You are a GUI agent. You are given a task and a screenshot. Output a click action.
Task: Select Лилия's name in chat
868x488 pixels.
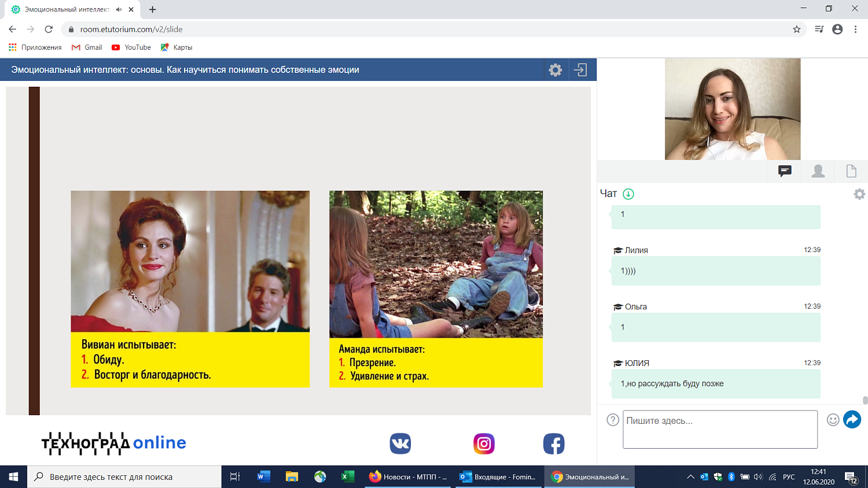(637, 250)
